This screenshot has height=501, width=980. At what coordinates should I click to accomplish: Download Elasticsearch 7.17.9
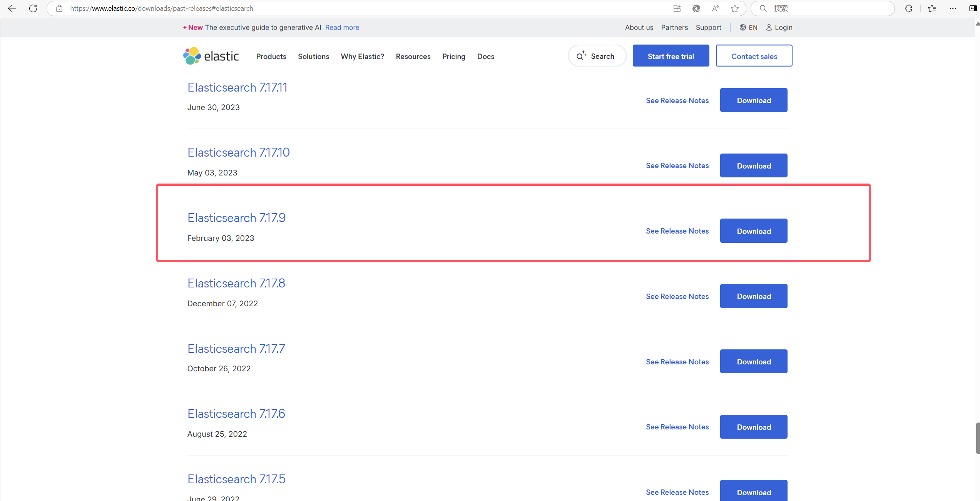pos(753,231)
